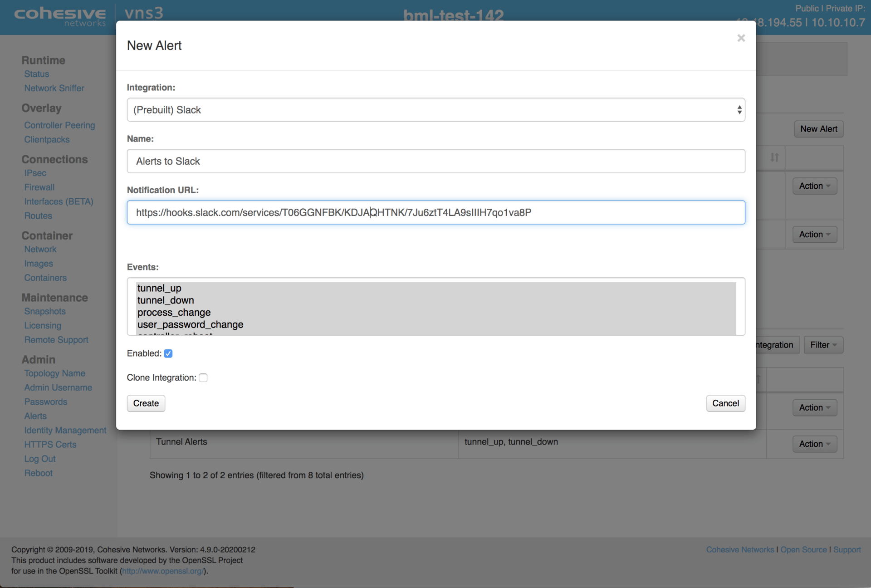This screenshot has height=588, width=871.
Task: Open HTTPS Certs page
Action: (x=50, y=445)
